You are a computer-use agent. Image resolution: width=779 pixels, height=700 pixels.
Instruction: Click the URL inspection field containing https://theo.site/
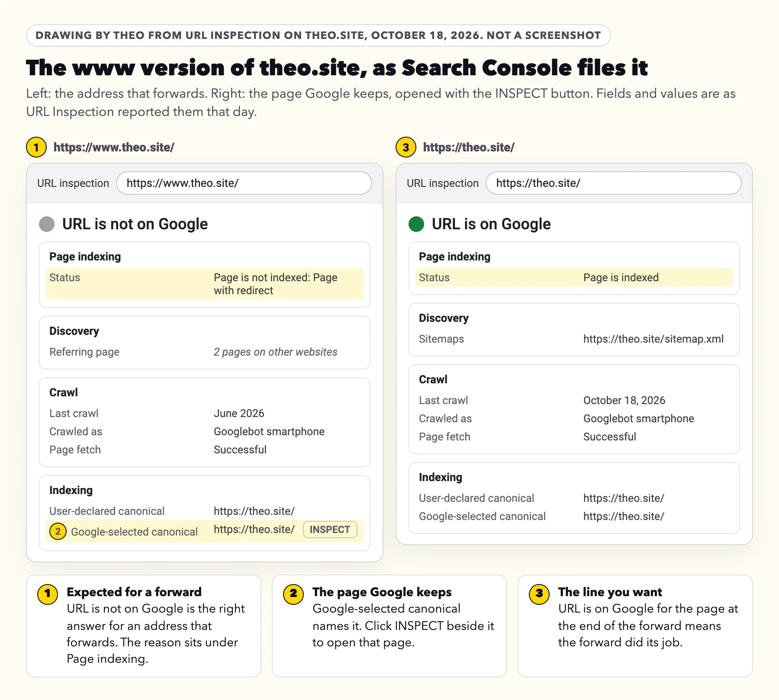click(614, 183)
